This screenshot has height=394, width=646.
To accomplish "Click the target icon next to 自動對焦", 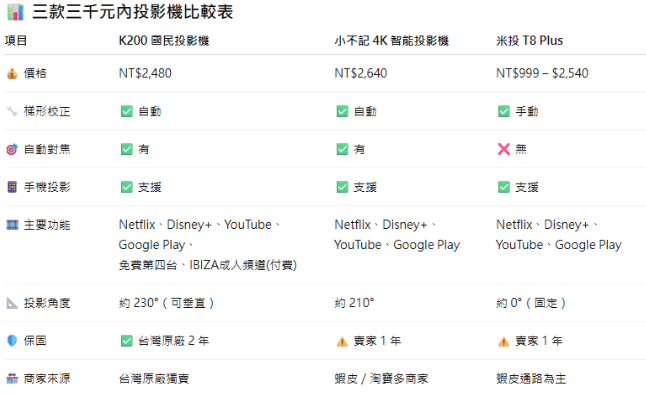I will coord(12,149).
